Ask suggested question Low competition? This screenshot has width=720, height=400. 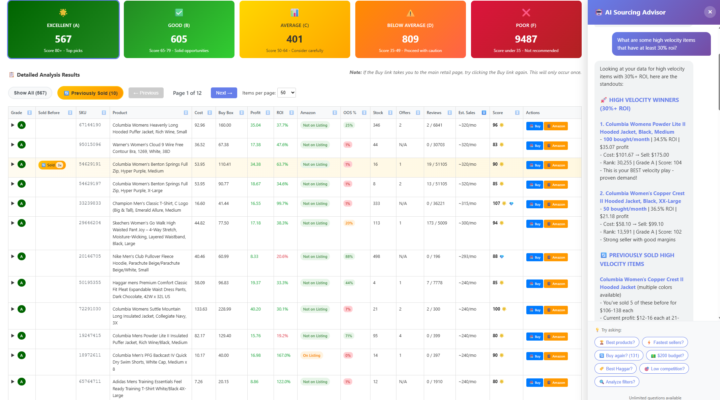tap(664, 368)
